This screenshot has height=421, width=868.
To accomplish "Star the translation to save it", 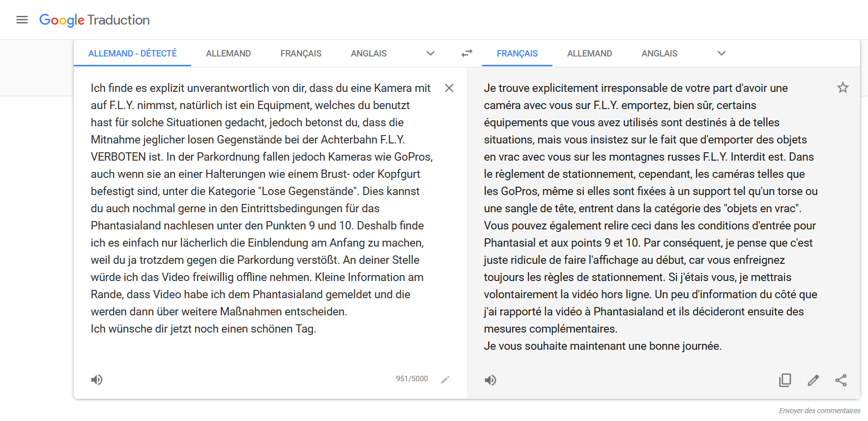I will click(x=843, y=87).
